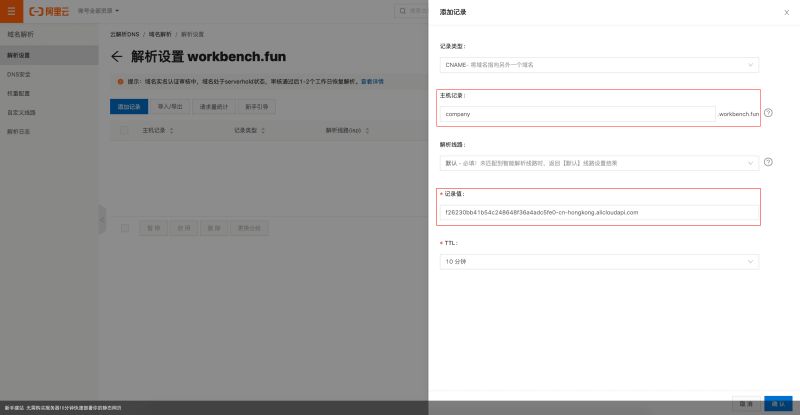Click the 解析设置 breadcrumb text
This screenshot has width=800, height=415.
coord(192,34)
